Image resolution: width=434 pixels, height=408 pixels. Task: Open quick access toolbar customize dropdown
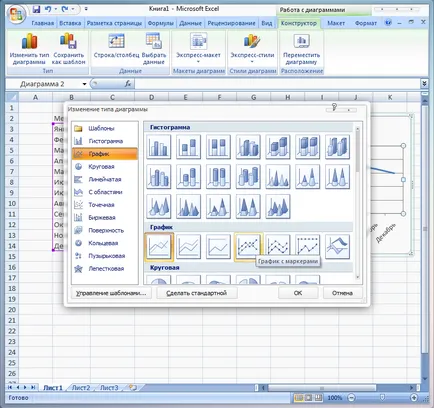point(86,9)
